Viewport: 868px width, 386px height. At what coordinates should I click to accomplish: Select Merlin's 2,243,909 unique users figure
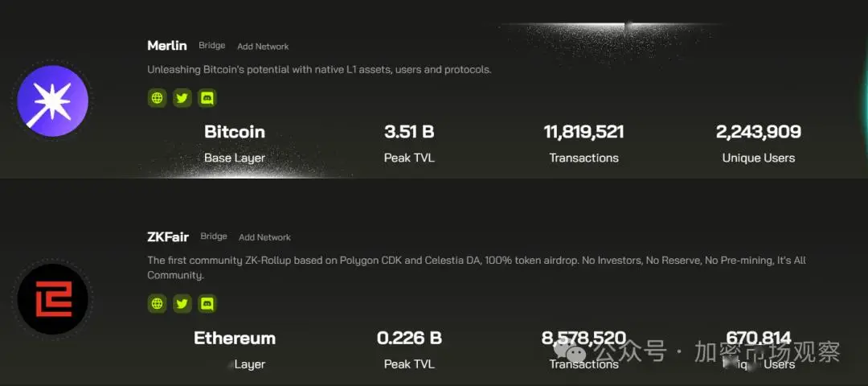(x=759, y=132)
